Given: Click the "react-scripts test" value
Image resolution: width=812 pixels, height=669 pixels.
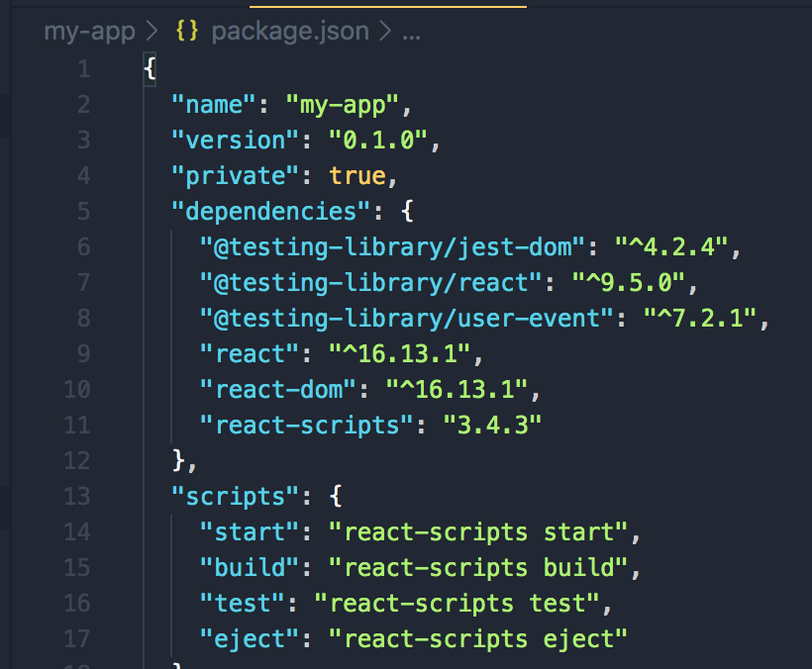Looking at the screenshot, I should pyautogui.click(x=457, y=605).
